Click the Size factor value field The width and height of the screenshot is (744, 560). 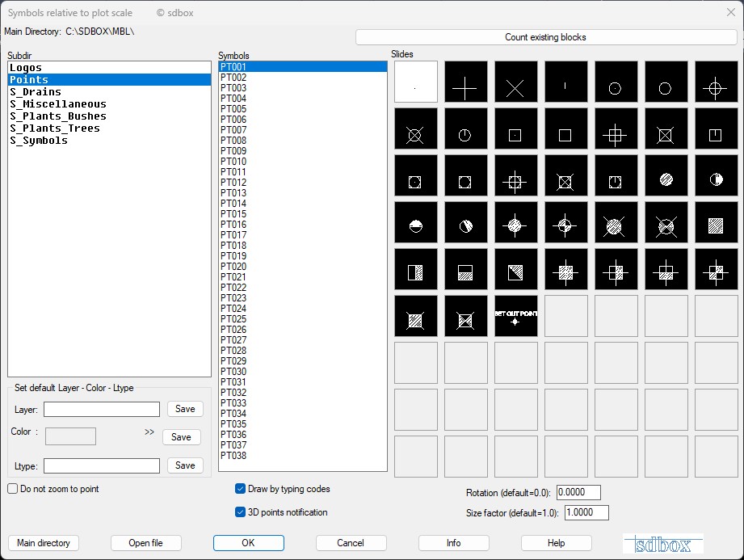[x=586, y=512]
